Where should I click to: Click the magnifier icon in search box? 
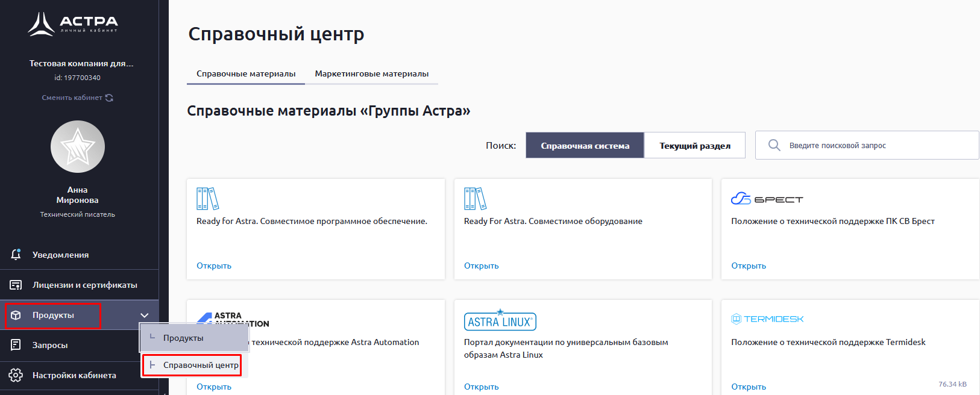tap(774, 145)
